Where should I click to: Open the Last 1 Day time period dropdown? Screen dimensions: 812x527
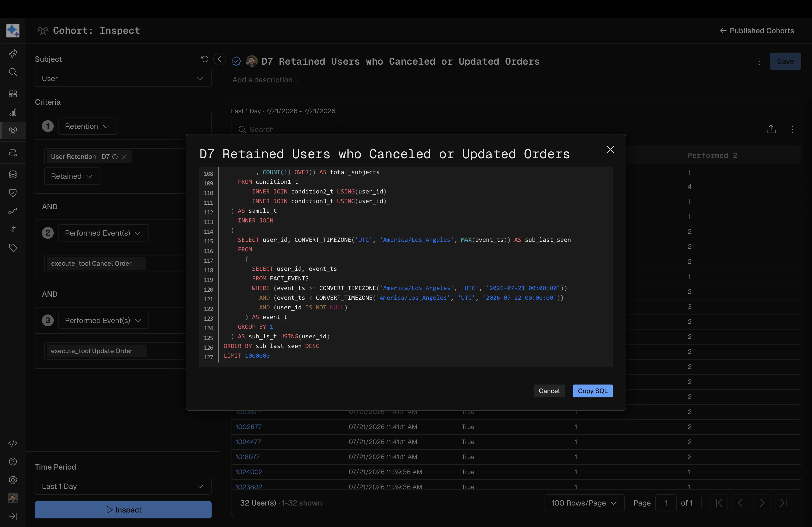click(123, 486)
